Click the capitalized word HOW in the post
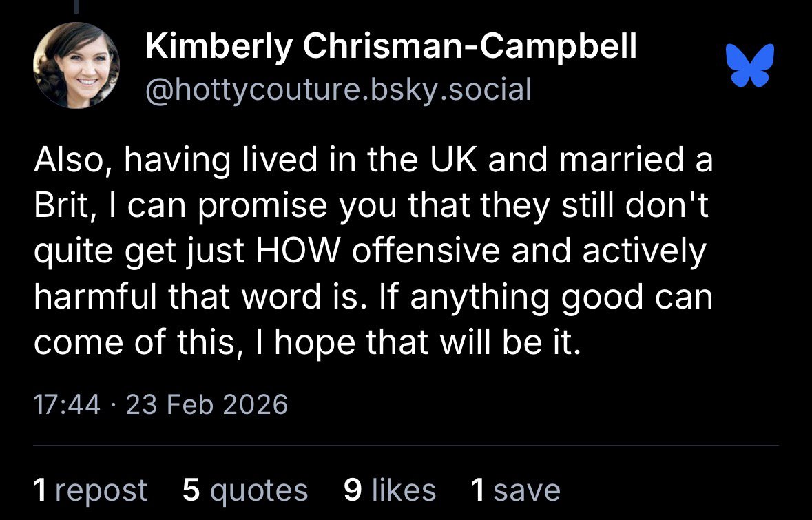This screenshot has height=520, width=812. tap(299, 252)
